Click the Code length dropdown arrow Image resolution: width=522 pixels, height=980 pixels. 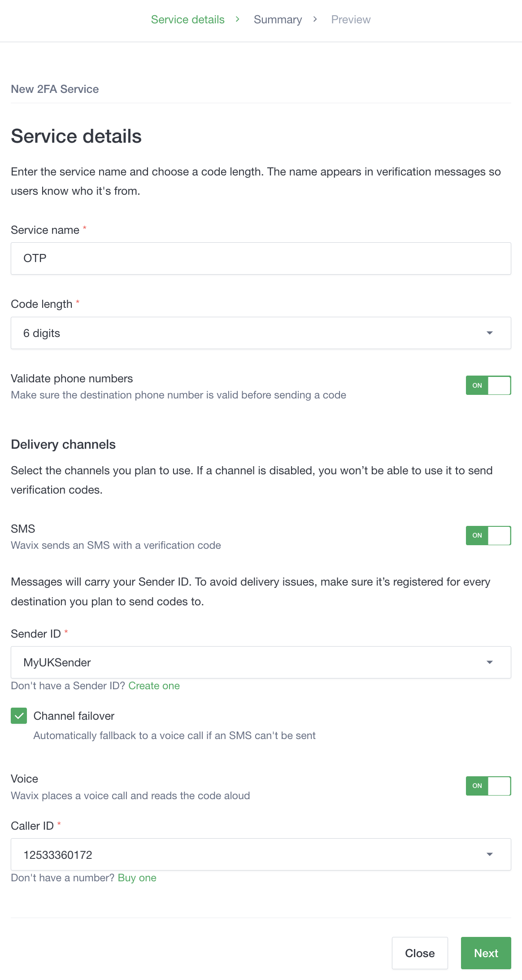490,333
